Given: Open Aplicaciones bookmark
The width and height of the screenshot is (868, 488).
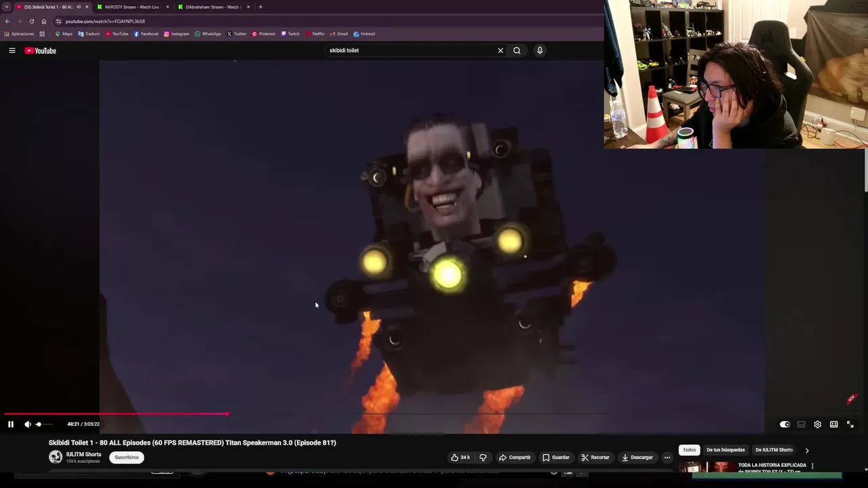Looking at the screenshot, I should tap(19, 34).
